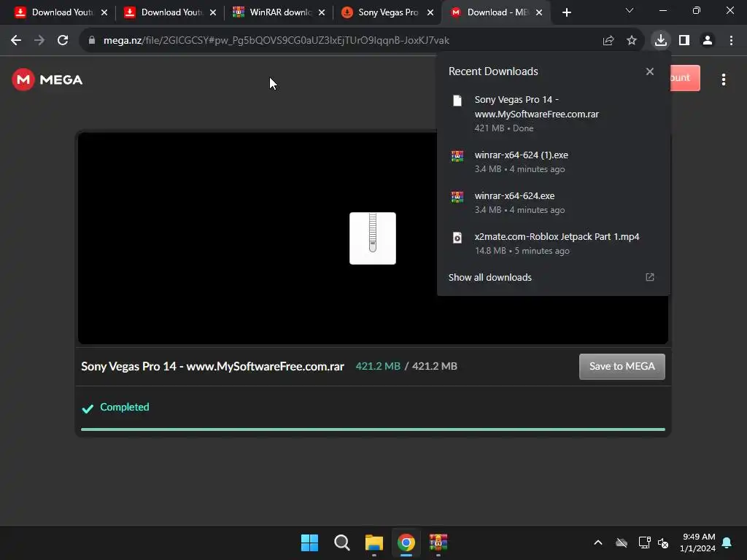
Task: Click the Save to MEGA button
Action: (x=622, y=367)
